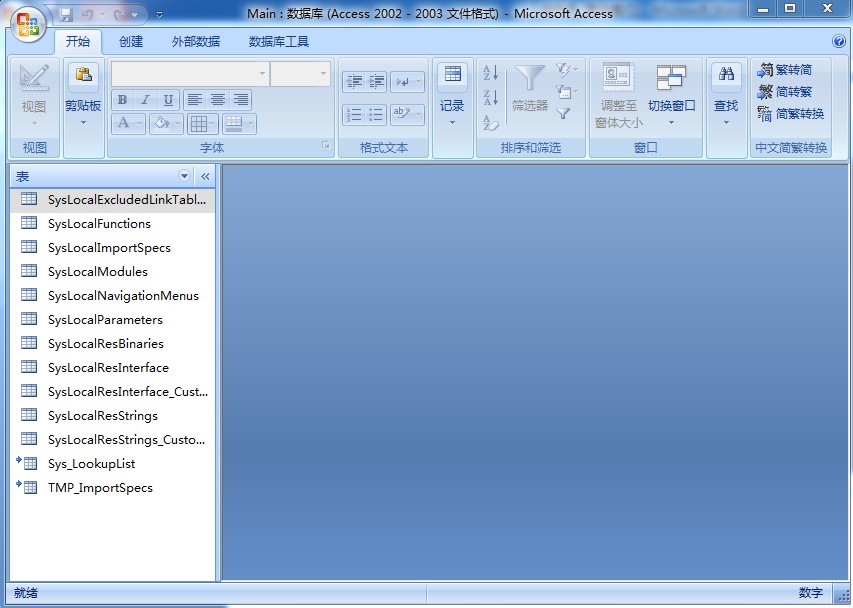Save using the quick access toolbar icon
853x608 pixels.
click(66, 14)
